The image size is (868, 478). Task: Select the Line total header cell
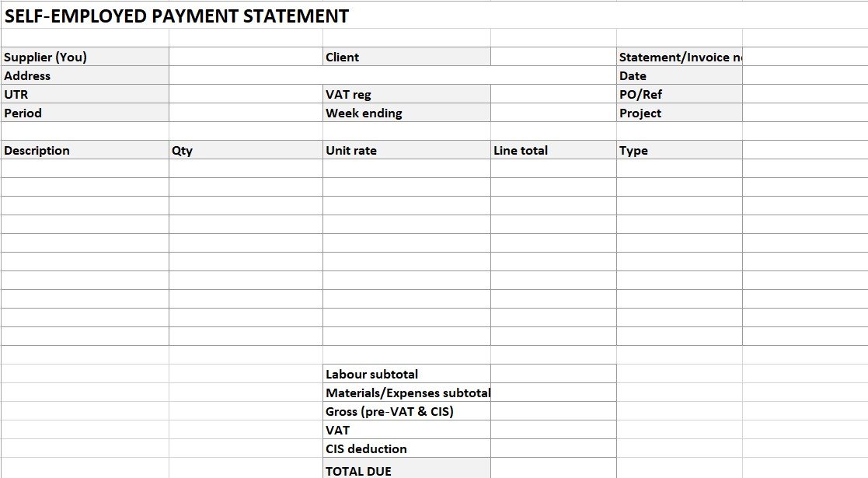click(x=553, y=150)
